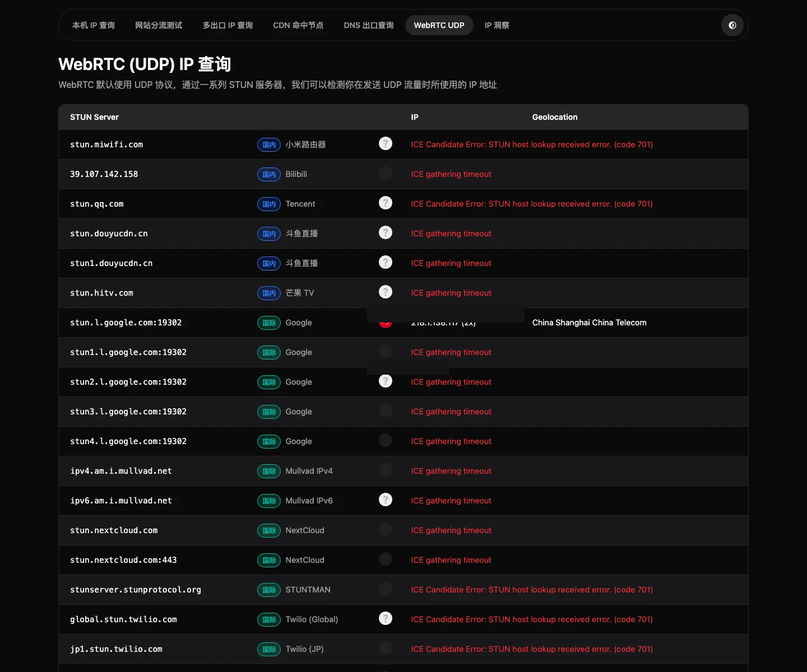807x672 pixels.
Task: Click the STUNTMAN provider label
Action: coord(308,590)
